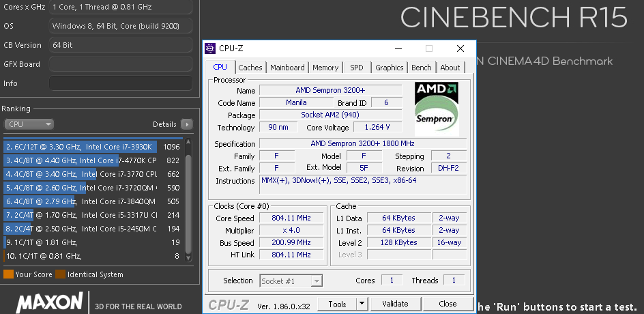Image resolution: width=644 pixels, height=314 pixels.
Task: Click the Validate button
Action: (395, 304)
